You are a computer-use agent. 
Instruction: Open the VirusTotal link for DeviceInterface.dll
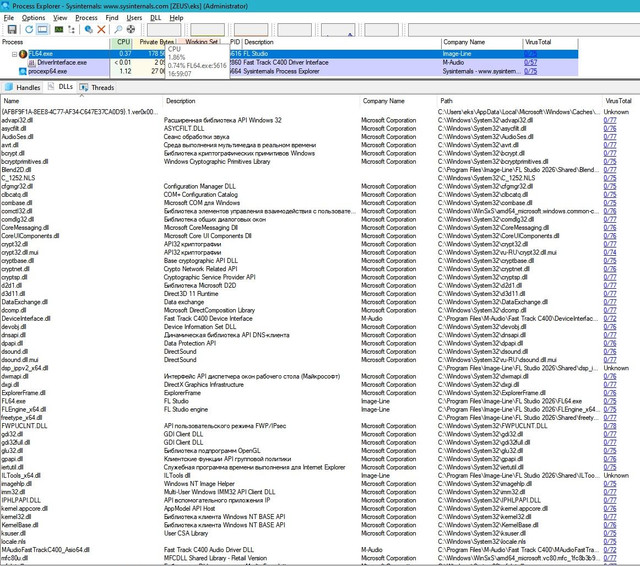tap(610, 319)
